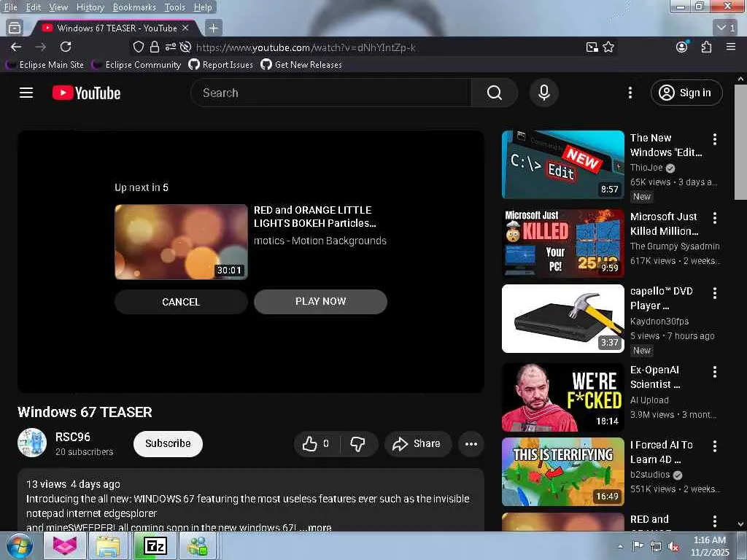This screenshot has height=560, width=747.
Task: Expand the list all tabs dropdown
Action: click(x=726, y=28)
